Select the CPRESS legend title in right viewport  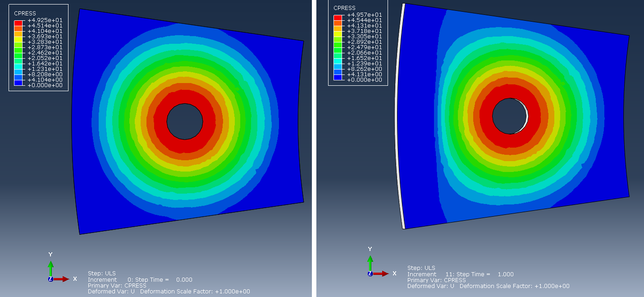click(x=344, y=8)
